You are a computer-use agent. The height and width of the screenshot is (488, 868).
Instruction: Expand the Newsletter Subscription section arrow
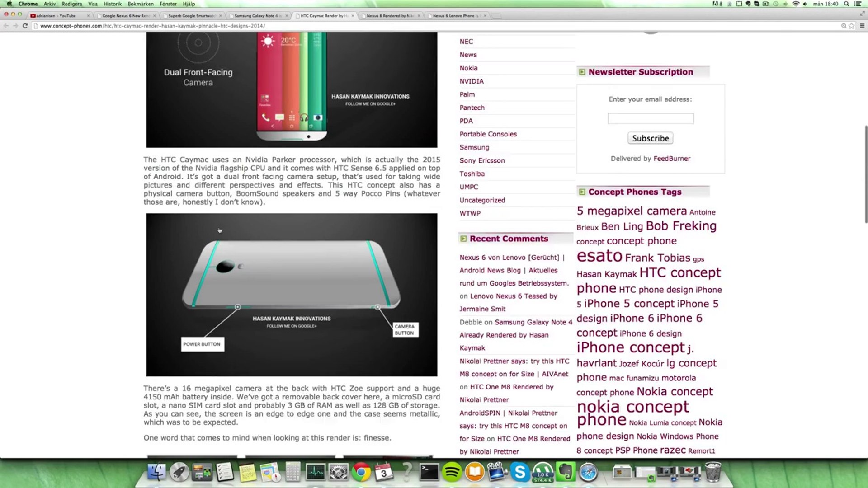point(582,72)
